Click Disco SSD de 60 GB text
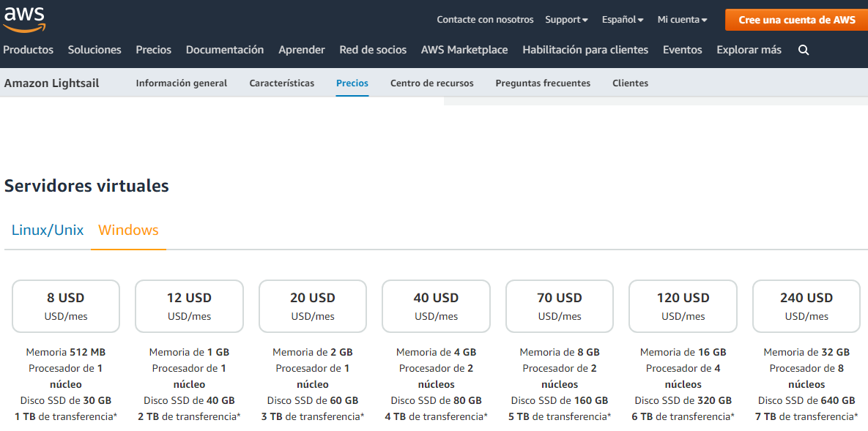This screenshot has height=431, width=868. [x=313, y=400]
